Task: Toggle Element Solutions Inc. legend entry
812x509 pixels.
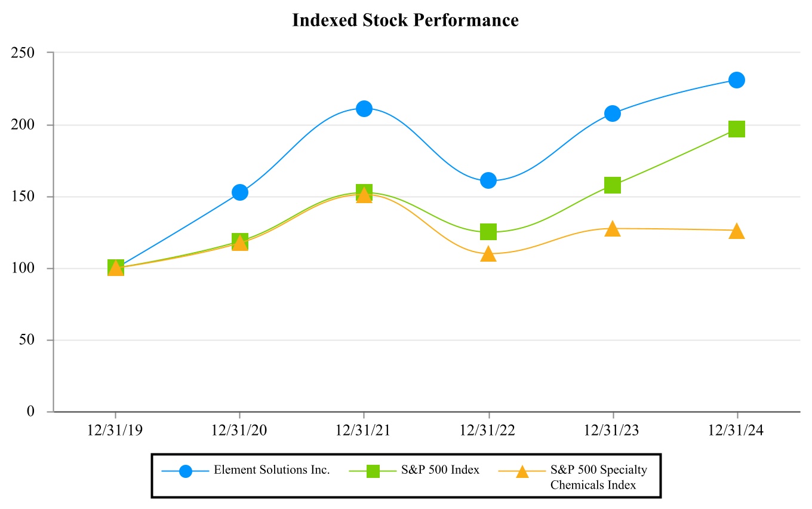Action: tap(272, 470)
